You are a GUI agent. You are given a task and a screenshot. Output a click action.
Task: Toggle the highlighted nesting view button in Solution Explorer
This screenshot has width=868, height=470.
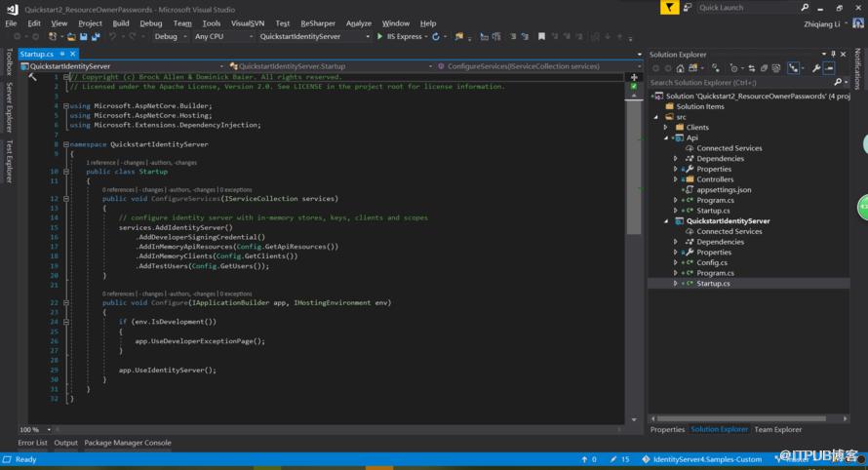[793, 68]
